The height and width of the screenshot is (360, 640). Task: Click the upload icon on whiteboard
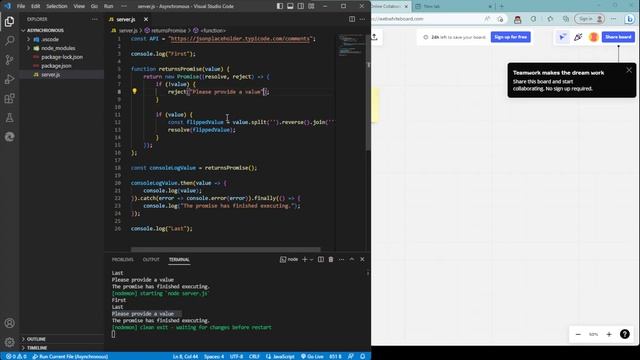(375, 37)
